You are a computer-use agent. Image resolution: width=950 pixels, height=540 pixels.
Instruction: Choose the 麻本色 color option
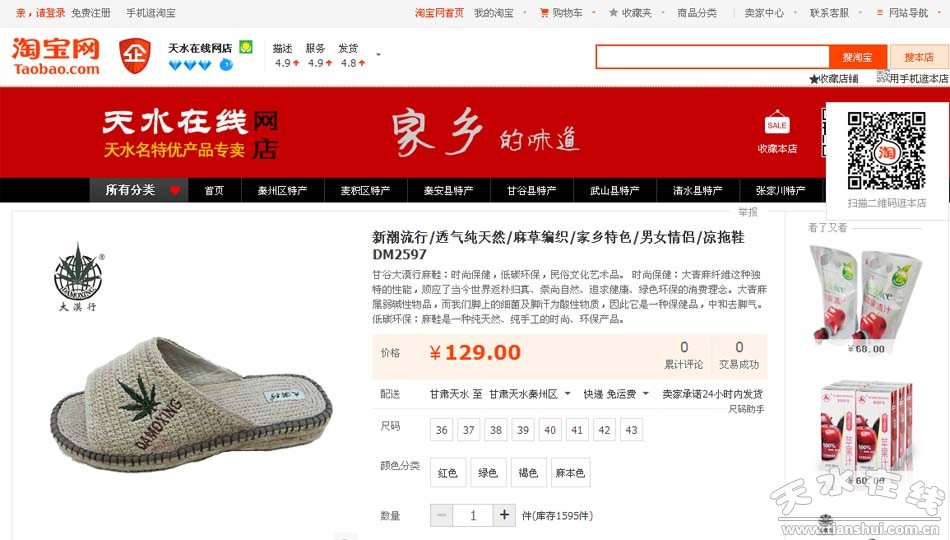[570, 473]
